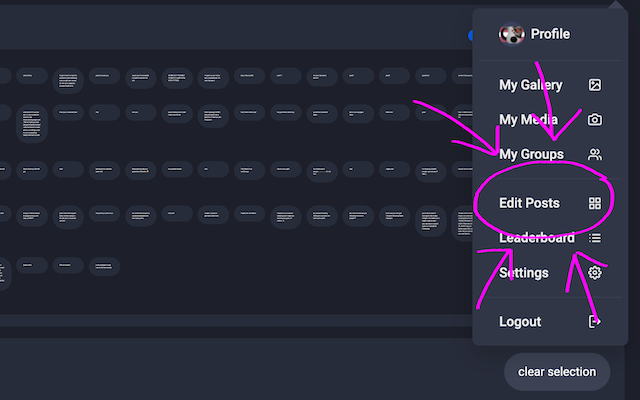Click the Logout exit icon
The height and width of the screenshot is (400, 640).
click(595, 321)
